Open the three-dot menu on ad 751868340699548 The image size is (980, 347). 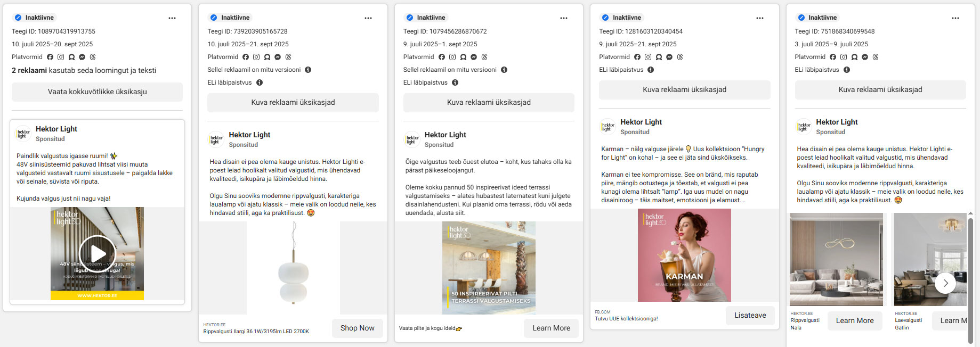pos(955,18)
